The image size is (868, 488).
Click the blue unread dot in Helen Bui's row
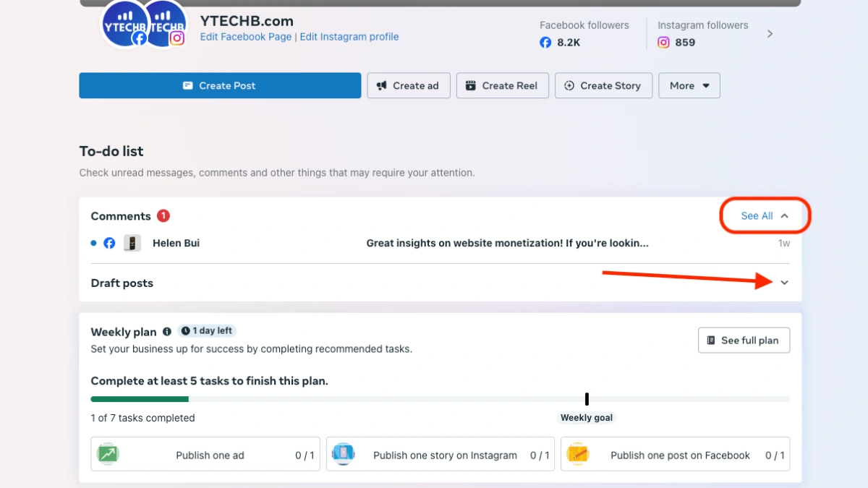click(93, 244)
